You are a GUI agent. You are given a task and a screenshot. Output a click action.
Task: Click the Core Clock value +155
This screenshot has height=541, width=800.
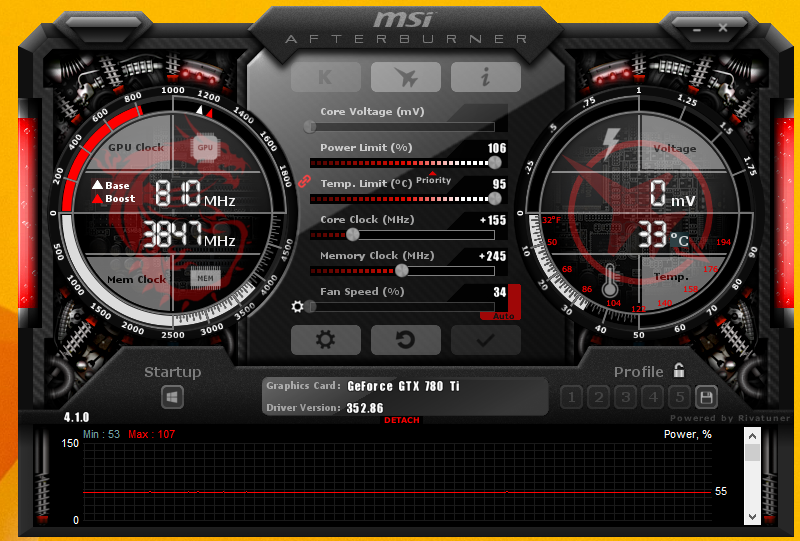pyautogui.click(x=493, y=220)
